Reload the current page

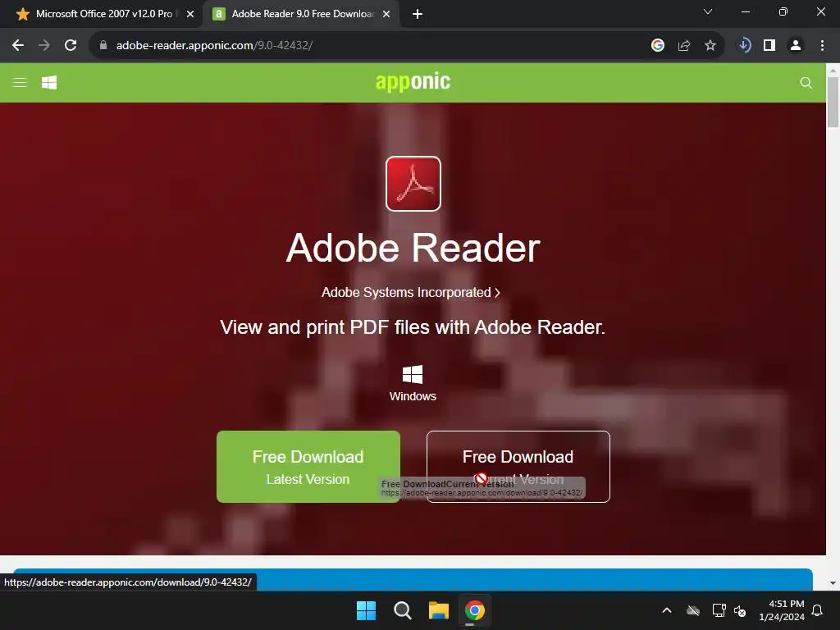[71, 46]
